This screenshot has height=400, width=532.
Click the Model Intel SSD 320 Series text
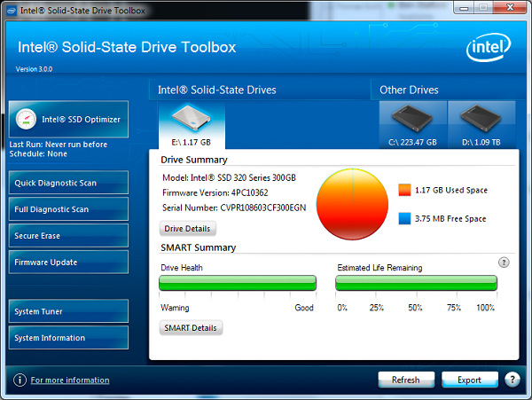coord(229,177)
